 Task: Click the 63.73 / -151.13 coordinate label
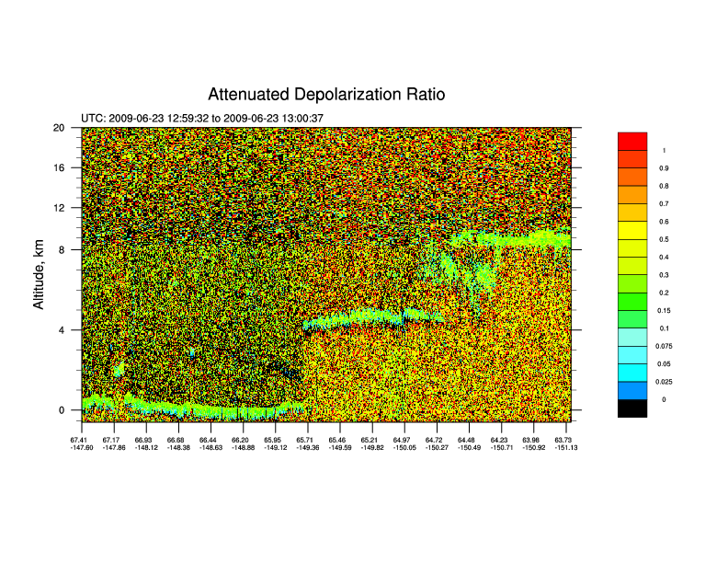[566, 443]
